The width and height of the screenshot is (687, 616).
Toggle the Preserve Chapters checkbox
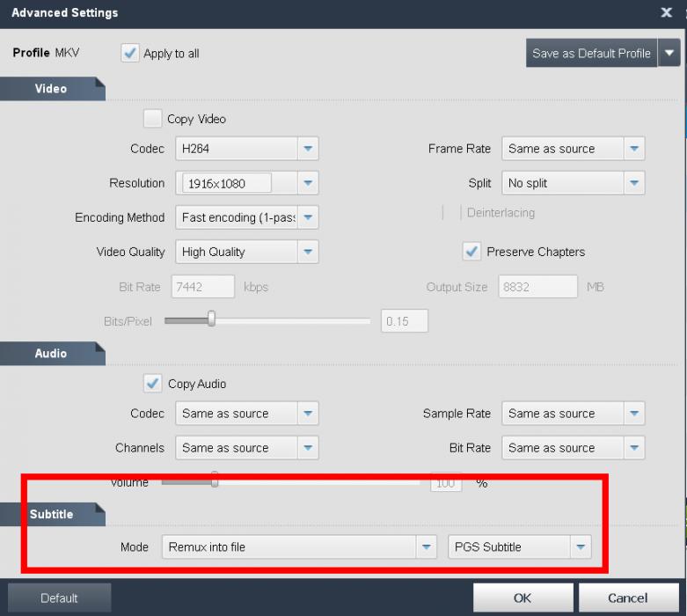click(471, 252)
